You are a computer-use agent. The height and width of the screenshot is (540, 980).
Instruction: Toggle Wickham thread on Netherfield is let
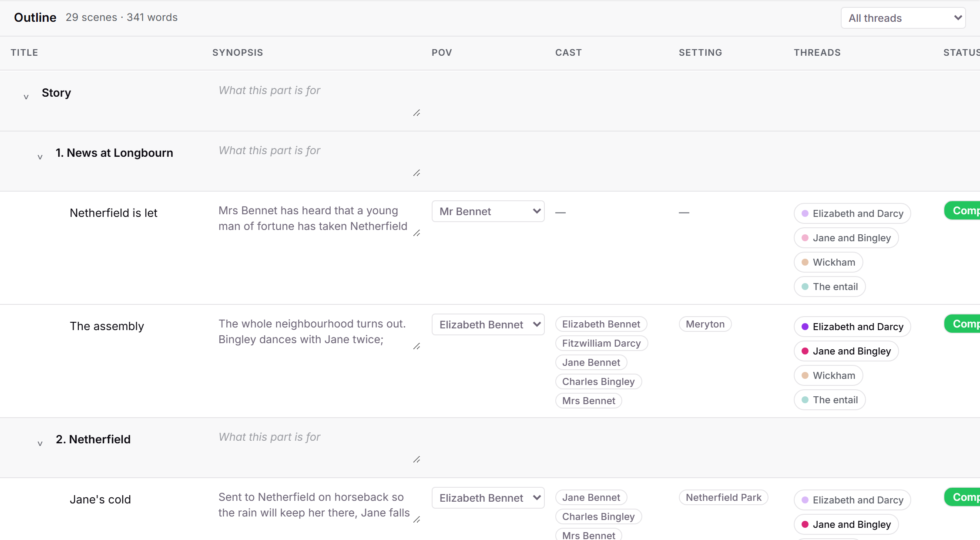[828, 262]
